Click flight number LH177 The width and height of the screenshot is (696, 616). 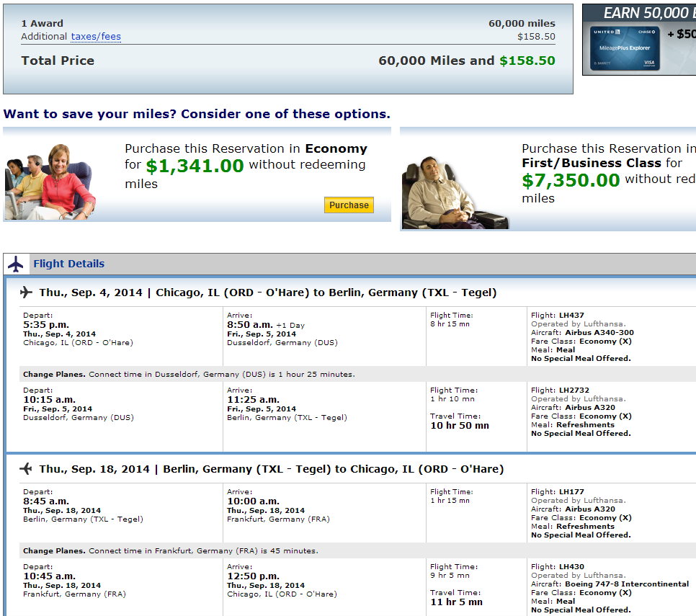572,492
